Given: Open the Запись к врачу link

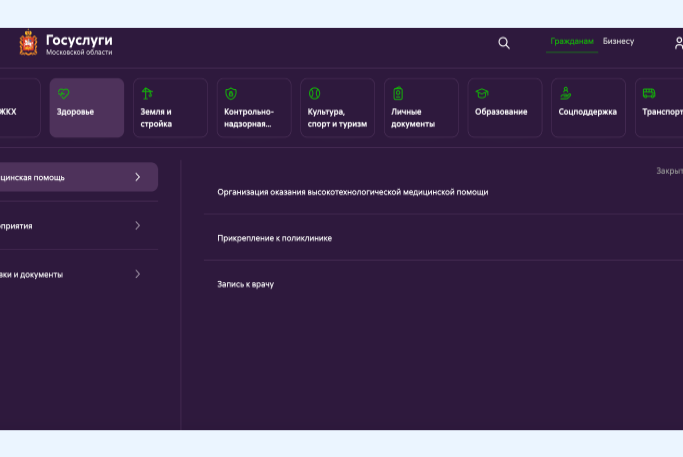Looking at the screenshot, I should 245,285.
